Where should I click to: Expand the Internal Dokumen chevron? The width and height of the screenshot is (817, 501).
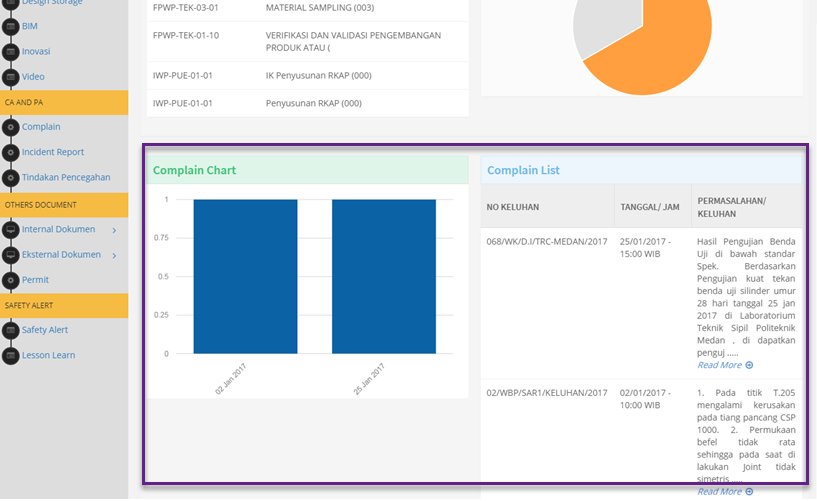click(x=114, y=230)
